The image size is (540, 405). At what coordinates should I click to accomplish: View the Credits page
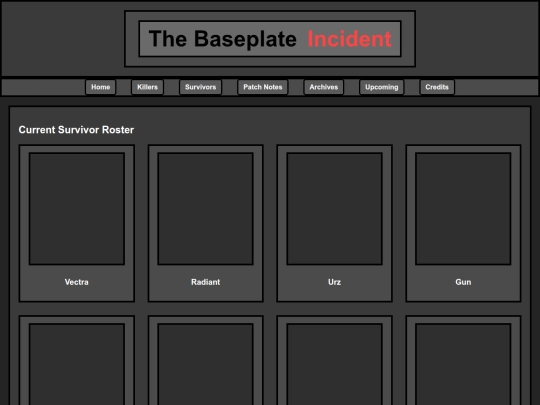click(437, 87)
